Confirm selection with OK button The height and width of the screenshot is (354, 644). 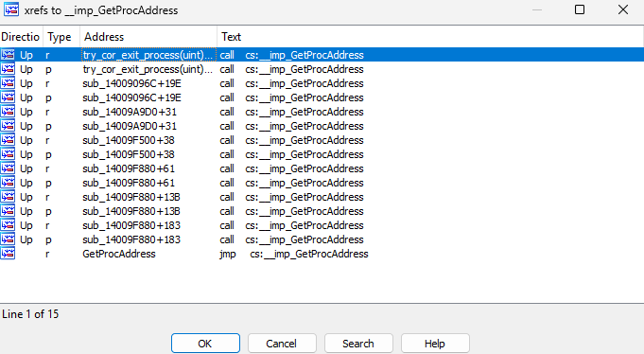click(x=205, y=344)
